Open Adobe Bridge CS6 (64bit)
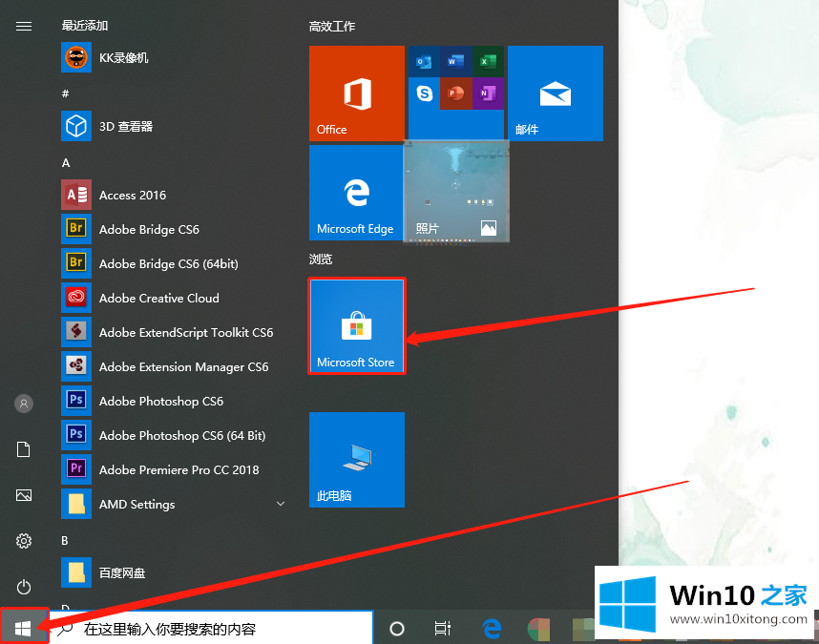 tap(175, 263)
